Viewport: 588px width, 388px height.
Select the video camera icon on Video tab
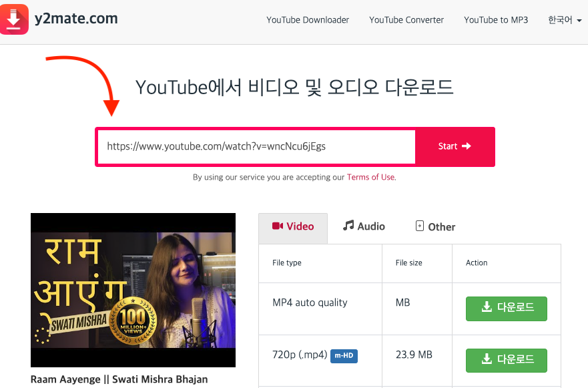point(279,226)
